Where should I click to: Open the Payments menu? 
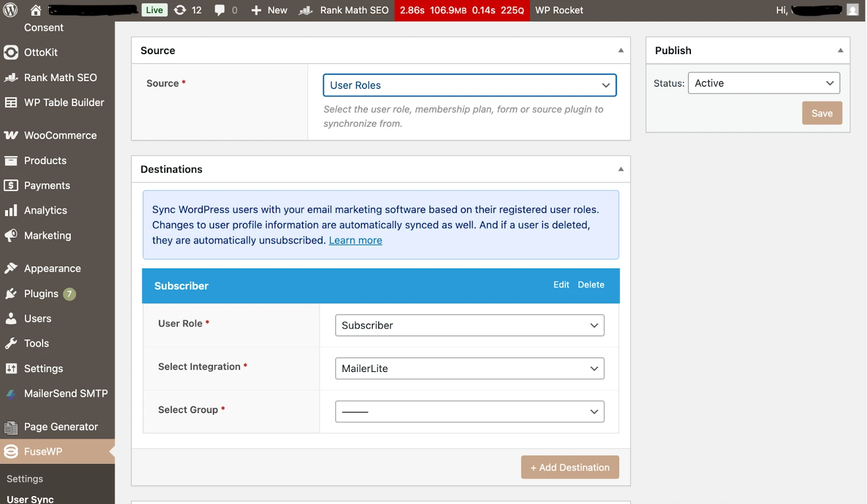(47, 186)
